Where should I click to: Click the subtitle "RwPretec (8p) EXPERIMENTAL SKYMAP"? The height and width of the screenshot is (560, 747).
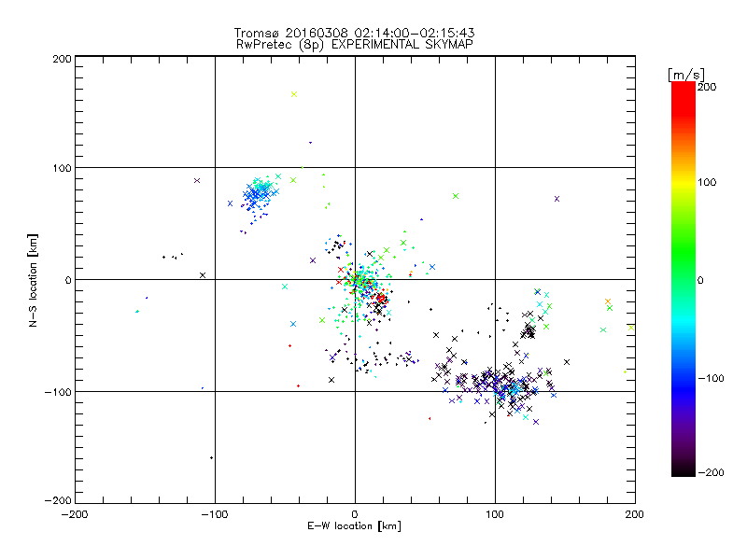(355, 45)
